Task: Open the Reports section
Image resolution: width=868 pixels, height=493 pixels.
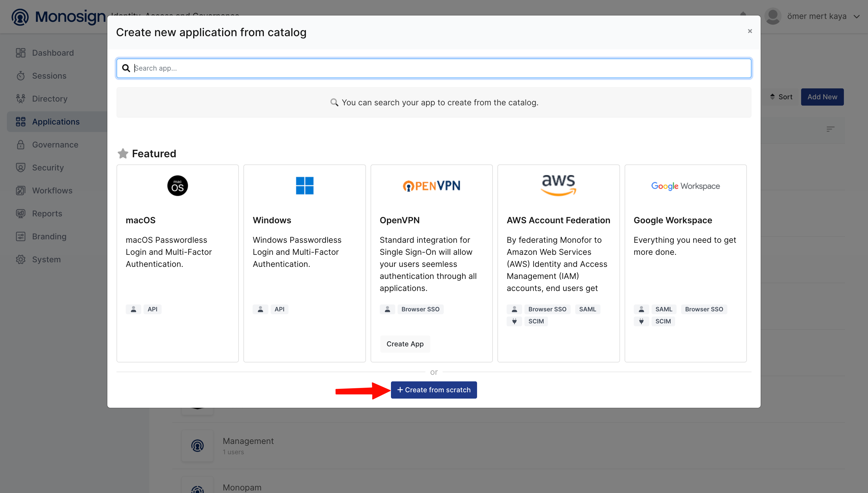Action: pos(47,214)
